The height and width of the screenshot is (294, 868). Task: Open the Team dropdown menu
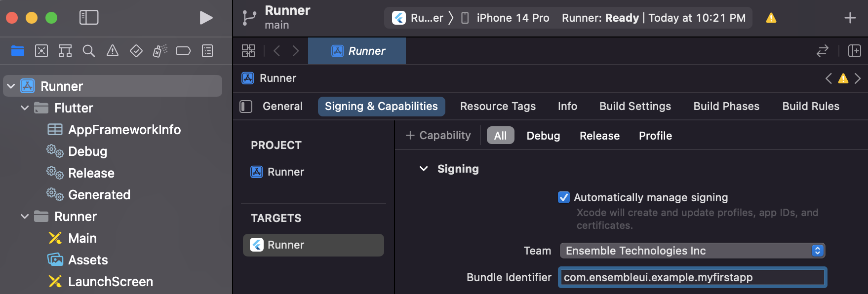tap(692, 251)
